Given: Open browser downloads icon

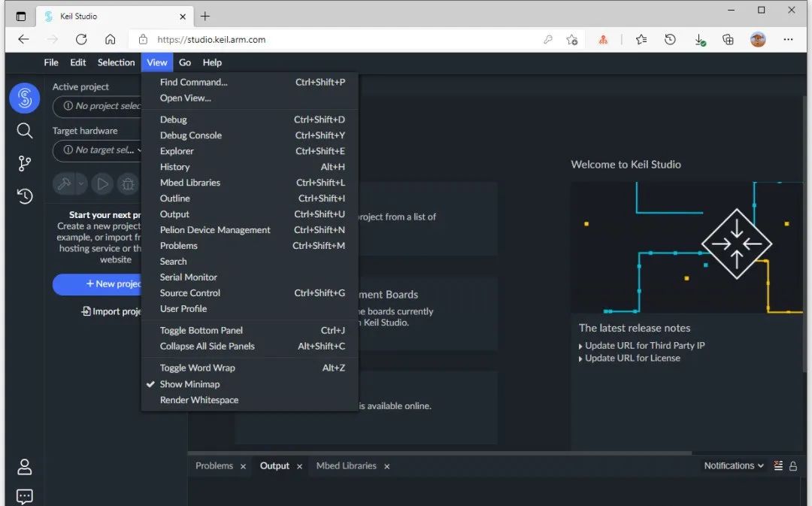Looking at the screenshot, I should 700,40.
